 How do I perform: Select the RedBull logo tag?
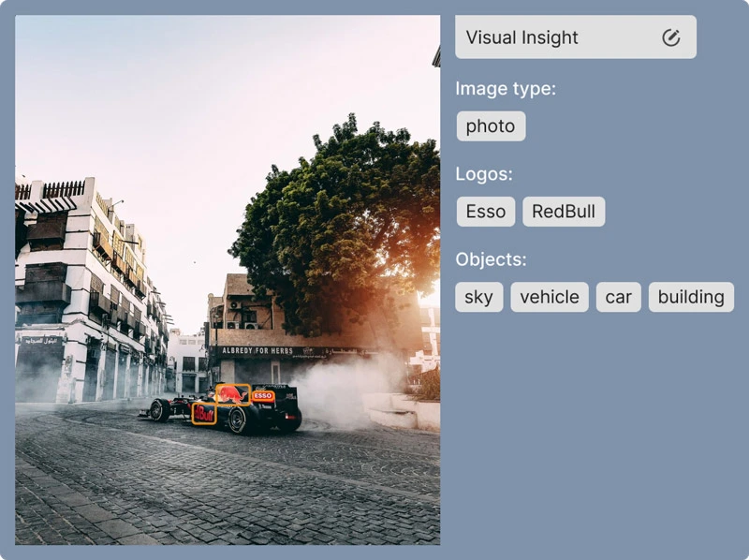click(564, 212)
